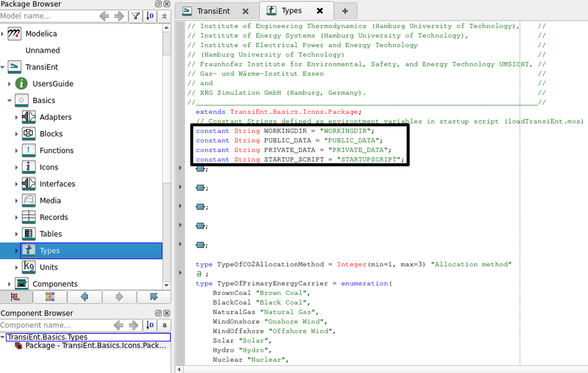588x373 pixels.
Task: Click the Modelica package icon
Action: coord(14,33)
